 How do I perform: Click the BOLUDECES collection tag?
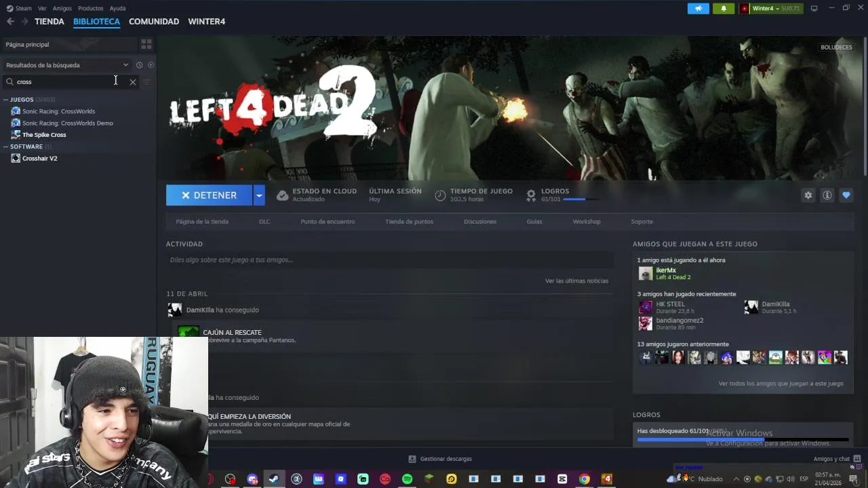[x=836, y=47]
